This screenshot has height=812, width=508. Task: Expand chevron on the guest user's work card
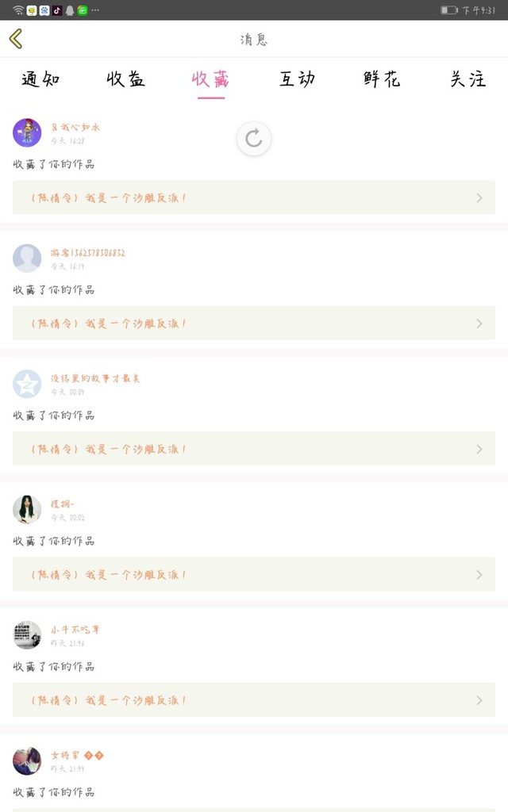coord(479,324)
